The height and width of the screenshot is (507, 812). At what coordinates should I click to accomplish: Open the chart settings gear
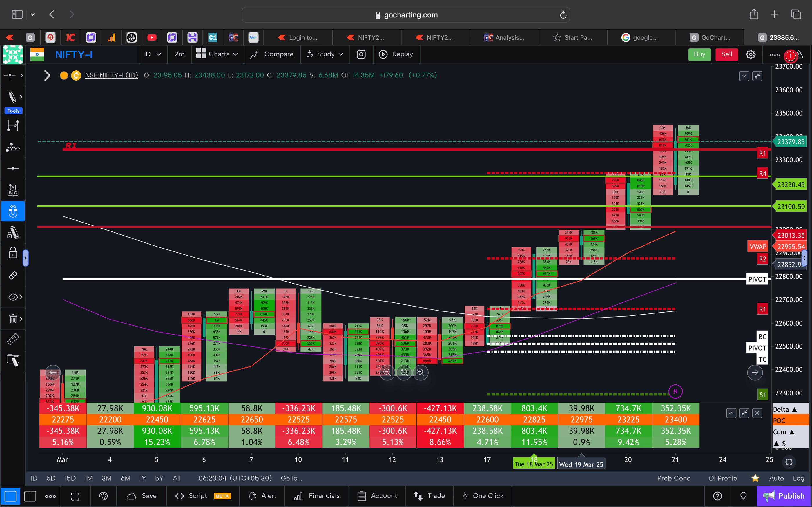(751, 54)
